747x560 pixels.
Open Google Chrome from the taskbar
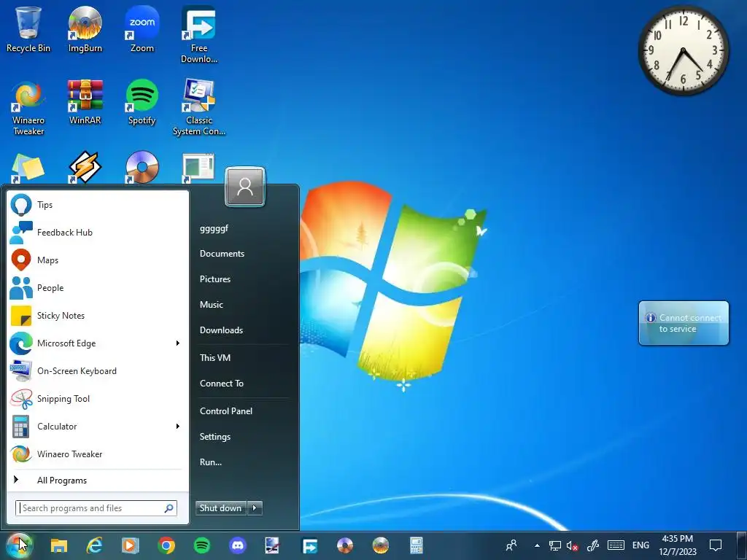click(x=166, y=545)
